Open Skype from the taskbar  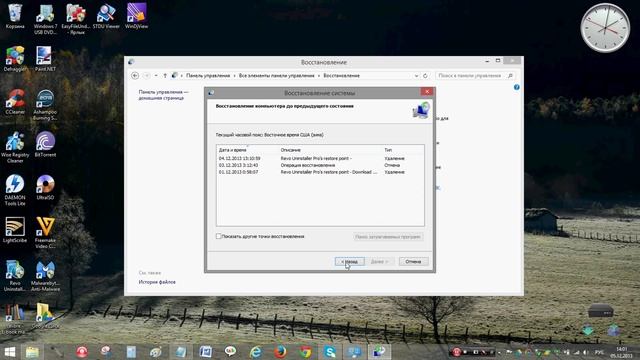[x=330, y=352]
